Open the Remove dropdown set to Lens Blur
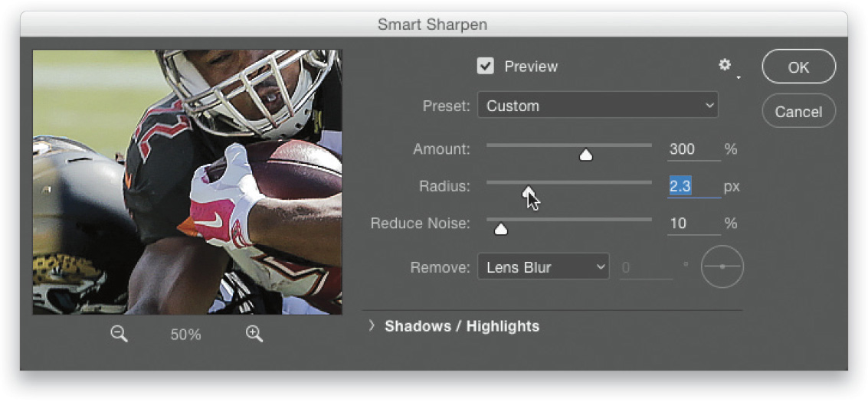 click(543, 268)
